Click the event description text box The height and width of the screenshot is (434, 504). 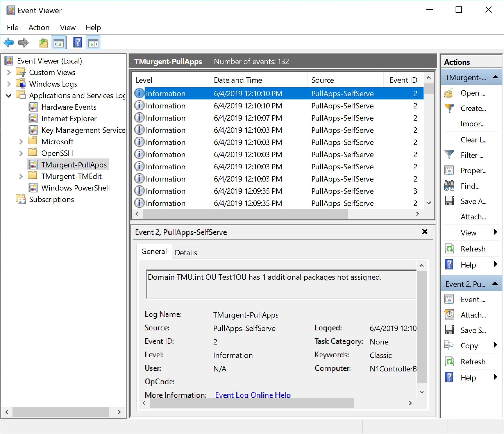281,284
